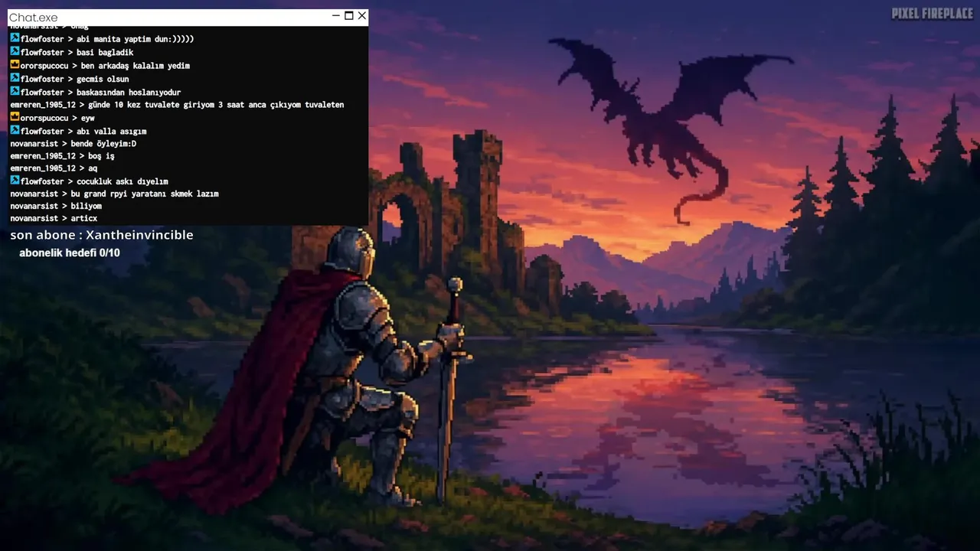The image size is (980, 551).
Task: Select the message 'baskasından hoslanıyodur'
Action: [129, 93]
